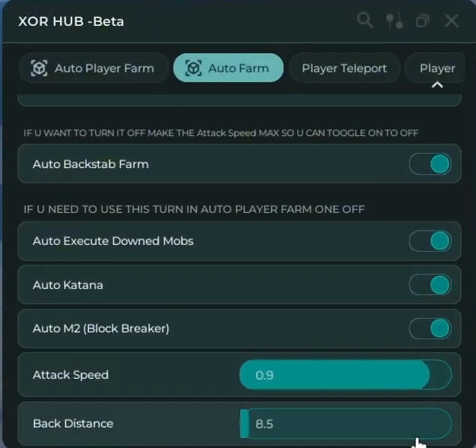Click the cube icon on Auto Player Farm tab
Screen dimensions: 476x448
[39, 68]
